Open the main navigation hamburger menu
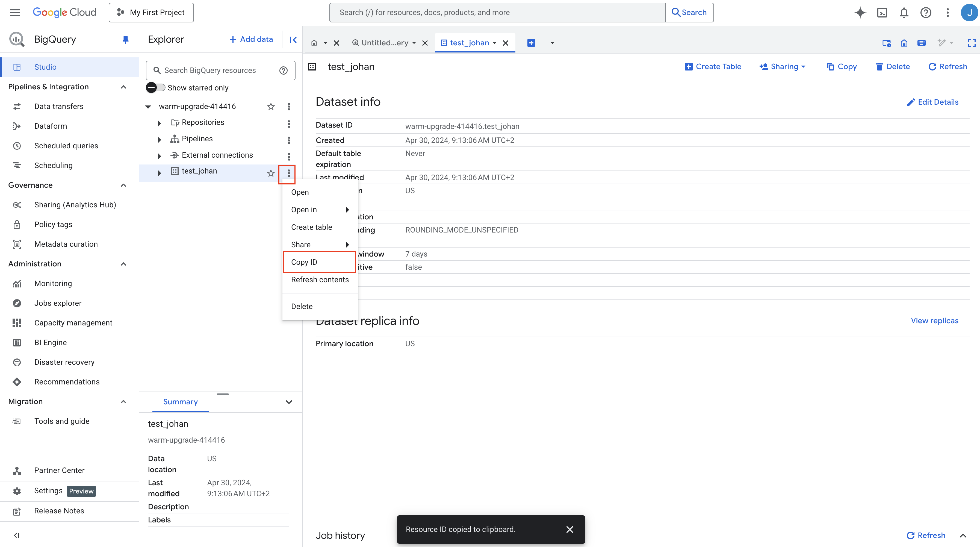980x547 pixels. (x=14, y=12)
